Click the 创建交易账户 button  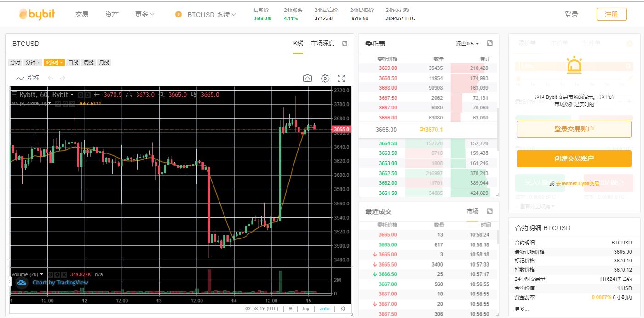(x=574, y=159)
